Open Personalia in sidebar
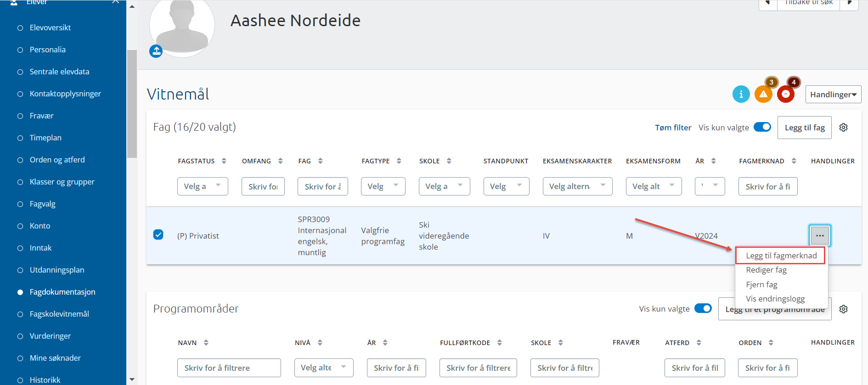This screenshot has height=385, width=868. tap(47, 50)
